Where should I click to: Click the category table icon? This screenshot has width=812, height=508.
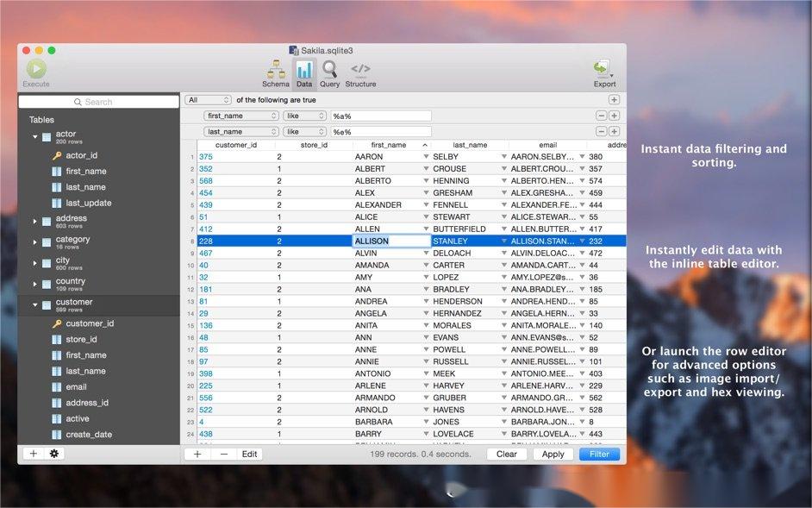coord(46,242)
